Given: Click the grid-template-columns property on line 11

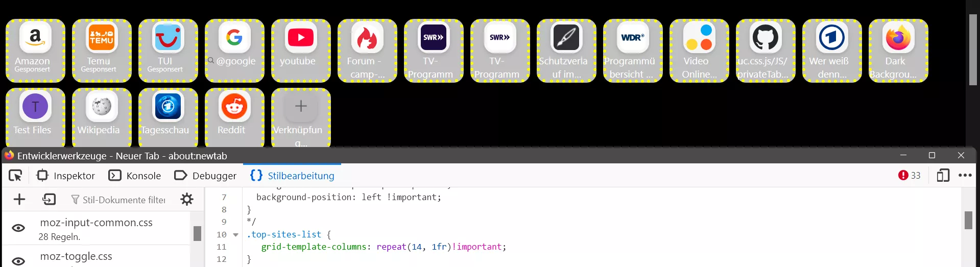Looking at the screenshot, I should point(314,247).
